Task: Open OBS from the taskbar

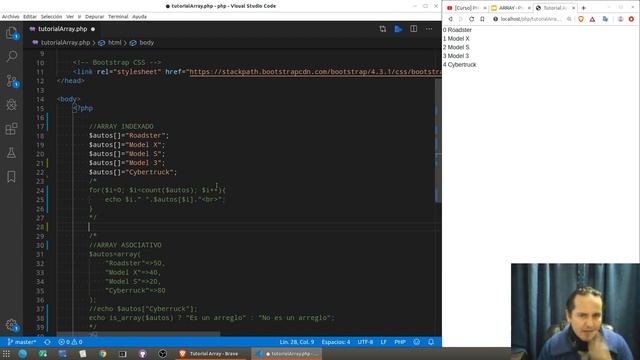Action: pyautogui.click(x=162, y=354)
